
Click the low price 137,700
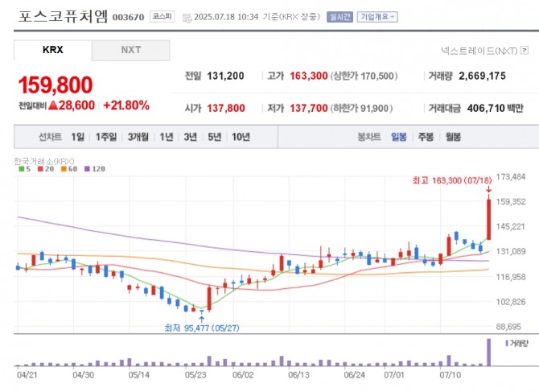coord(309,109)
